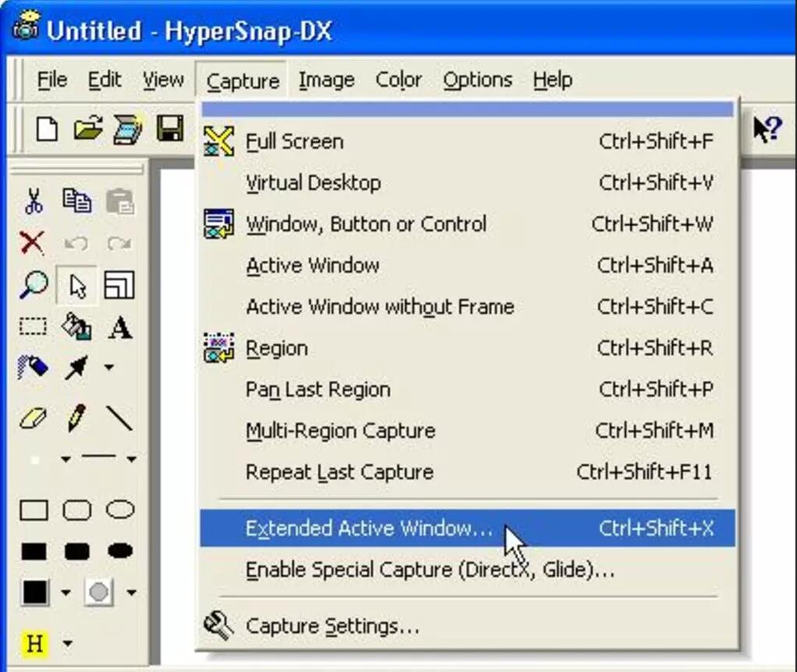Click the Open file folder icon

[87, 129]
